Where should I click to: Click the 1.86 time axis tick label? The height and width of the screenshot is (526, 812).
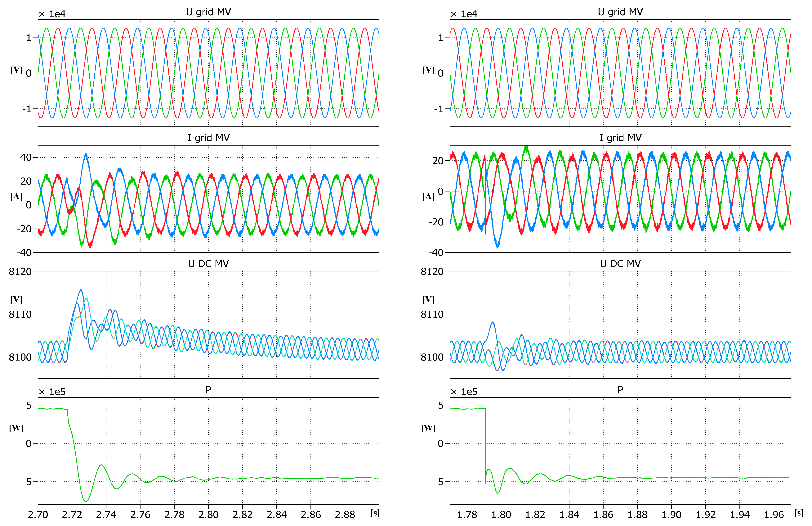coord(603,514)
